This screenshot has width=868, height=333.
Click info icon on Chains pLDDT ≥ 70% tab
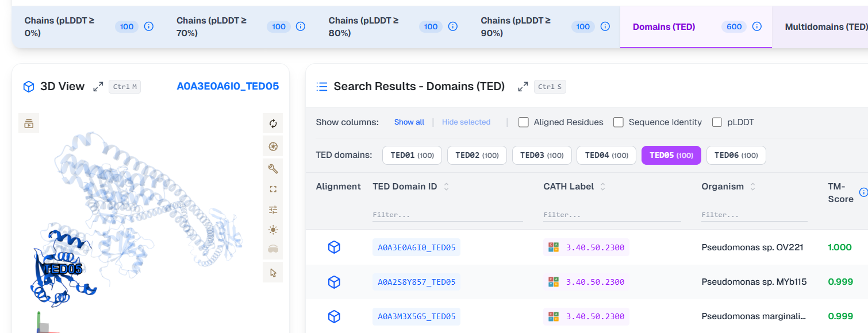tap(301, 26)
